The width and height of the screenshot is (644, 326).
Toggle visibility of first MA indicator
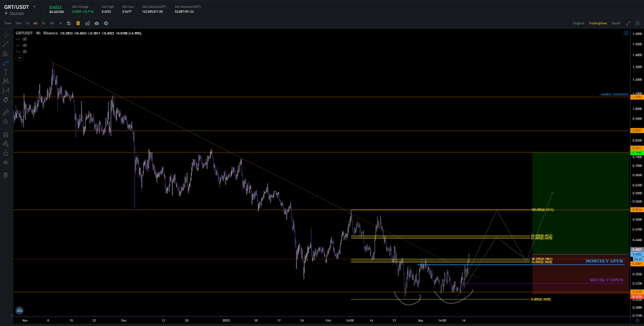point(25,39)
